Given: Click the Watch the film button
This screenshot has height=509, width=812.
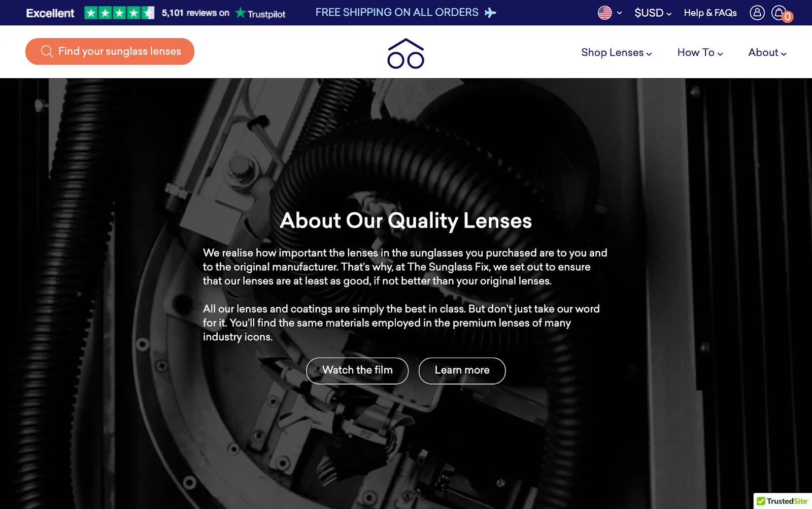Looking at the screenshot, I should 357,371.
